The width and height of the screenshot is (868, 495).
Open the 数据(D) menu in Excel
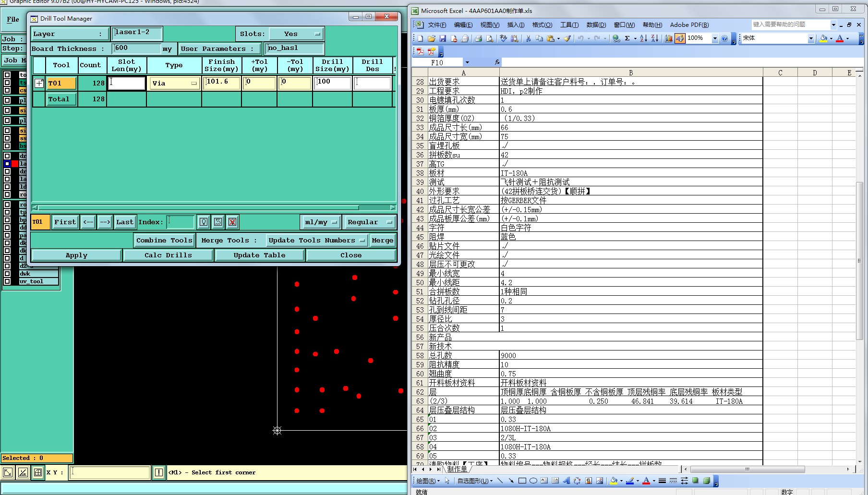(596, 25)
